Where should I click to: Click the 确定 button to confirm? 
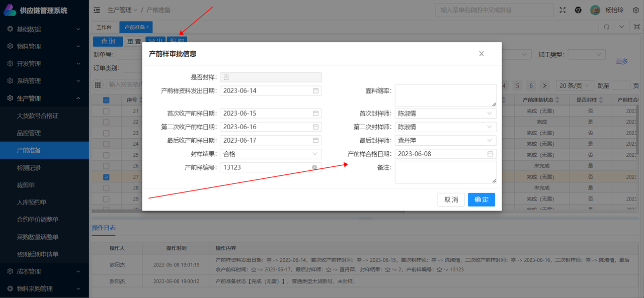[481, 200]
